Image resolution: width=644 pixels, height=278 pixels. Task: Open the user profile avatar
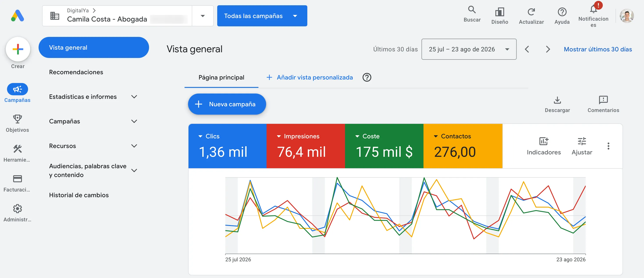[x=626, y=16]
